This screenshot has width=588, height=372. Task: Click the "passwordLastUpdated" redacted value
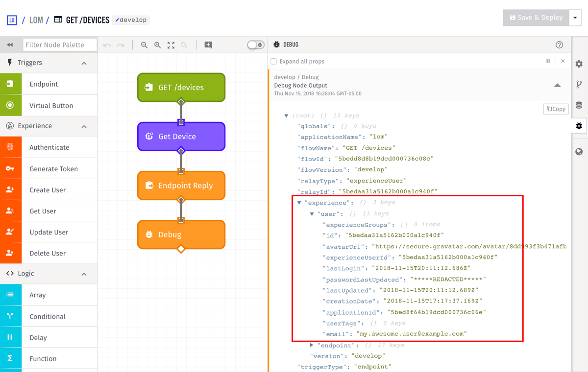point(448,279)
